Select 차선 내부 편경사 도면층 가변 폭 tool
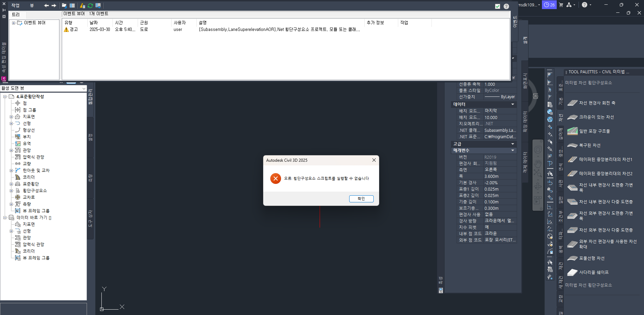The height and width of the screenshot is (315, 644). (601, 188)
